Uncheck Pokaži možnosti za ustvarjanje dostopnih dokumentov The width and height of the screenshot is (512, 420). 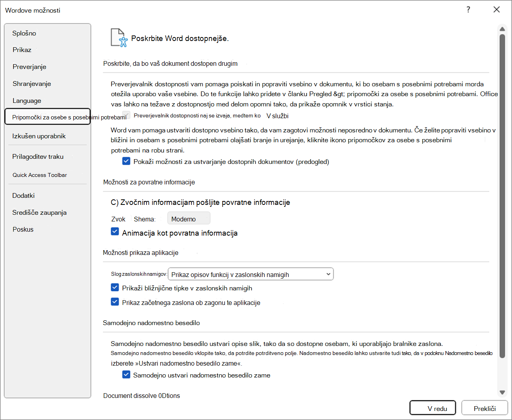tap(126, 161)
